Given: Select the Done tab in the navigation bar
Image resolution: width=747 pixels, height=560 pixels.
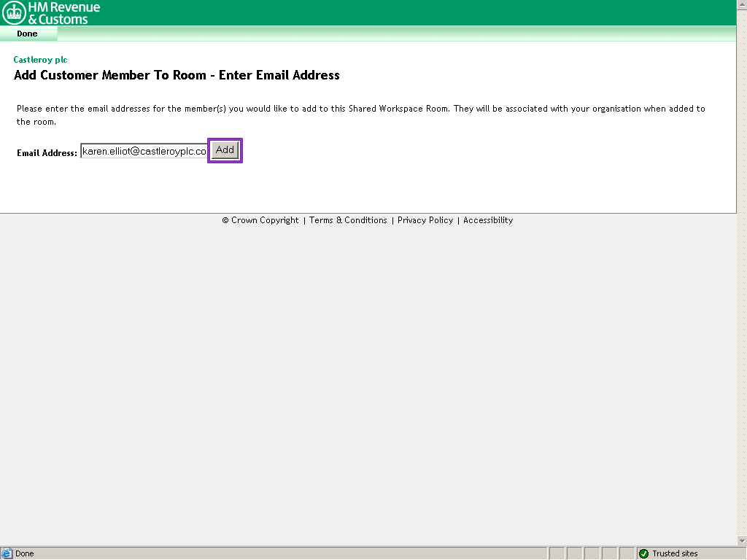Looking at the screenshot, I should [27, 34].
